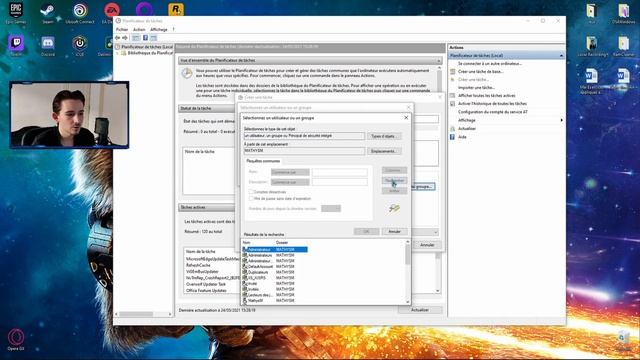
Task: Launch Steam from the desktop
Action: click(47, 11)
